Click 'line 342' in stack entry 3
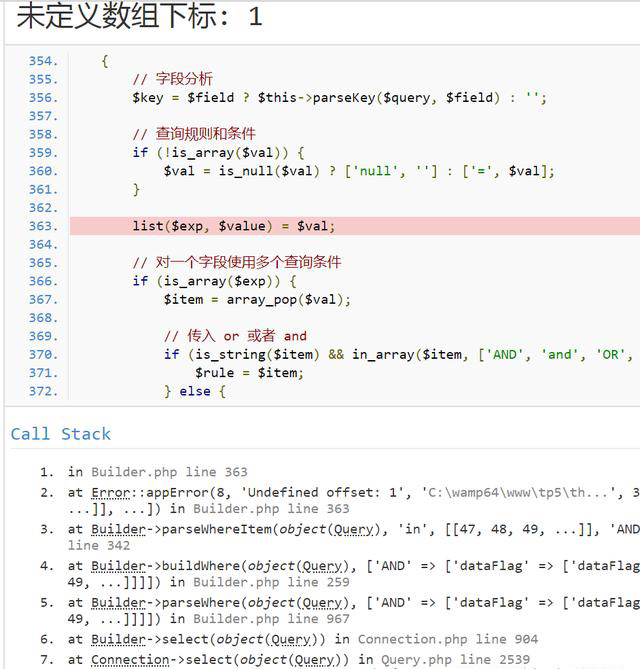 (x=99, y=546)
